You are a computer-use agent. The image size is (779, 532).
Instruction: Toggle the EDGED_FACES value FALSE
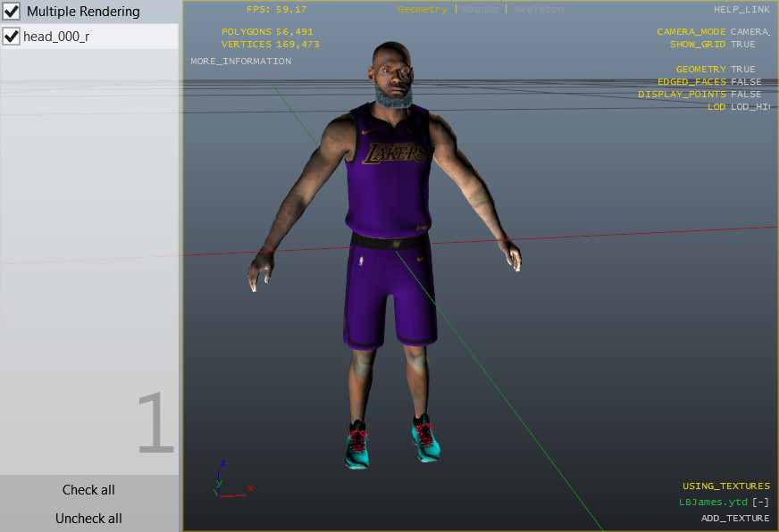[746, 81]
